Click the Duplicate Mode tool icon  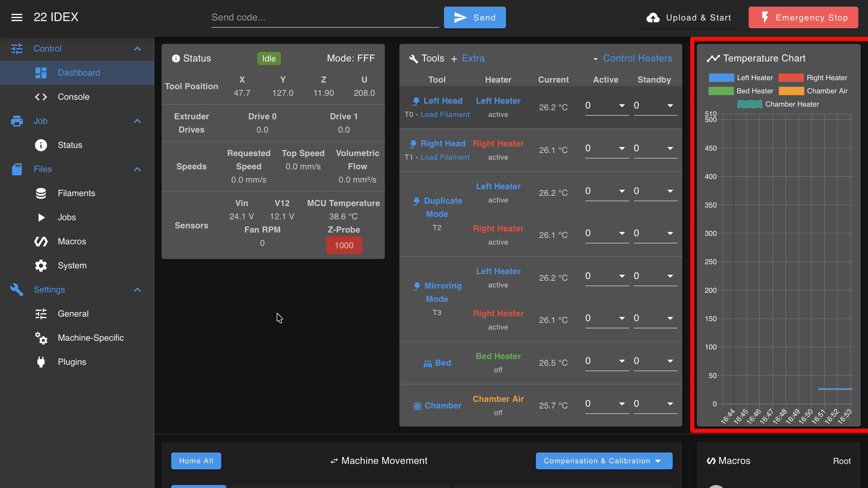tap(416, 201)
